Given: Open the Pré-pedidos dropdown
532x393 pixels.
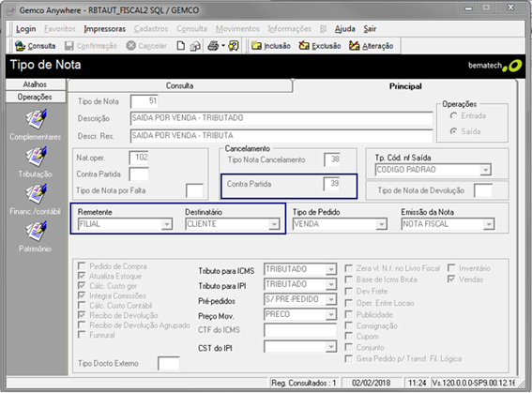Looking at the screenshot, I should coord(331,299).
